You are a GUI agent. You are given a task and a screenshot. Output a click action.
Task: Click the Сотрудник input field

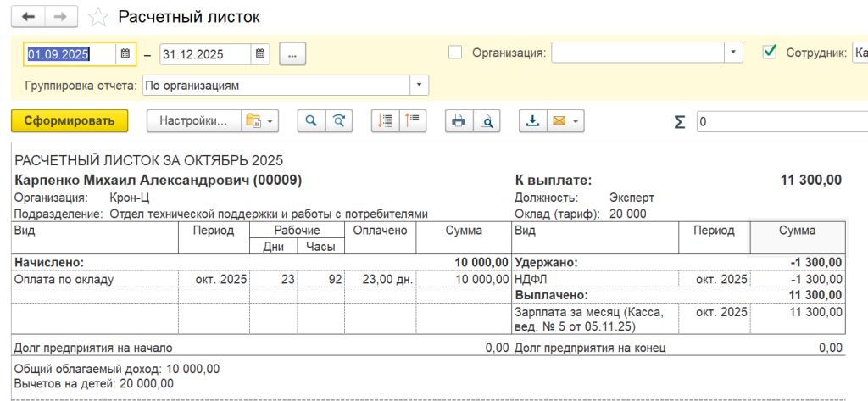[860, 53]
